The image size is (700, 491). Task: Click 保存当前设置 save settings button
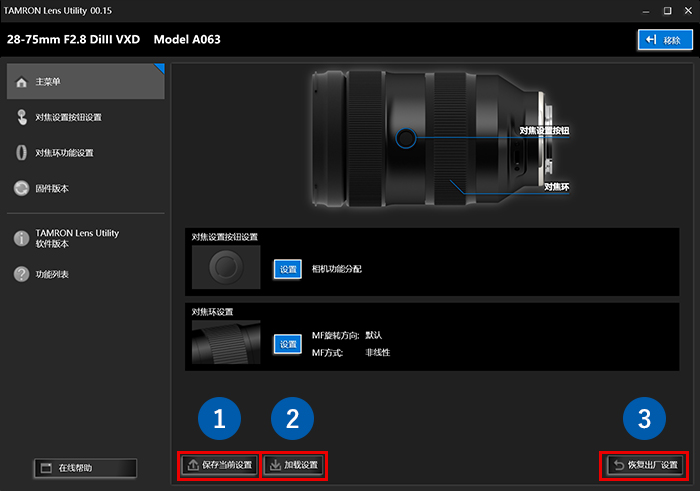click(220, 465)
